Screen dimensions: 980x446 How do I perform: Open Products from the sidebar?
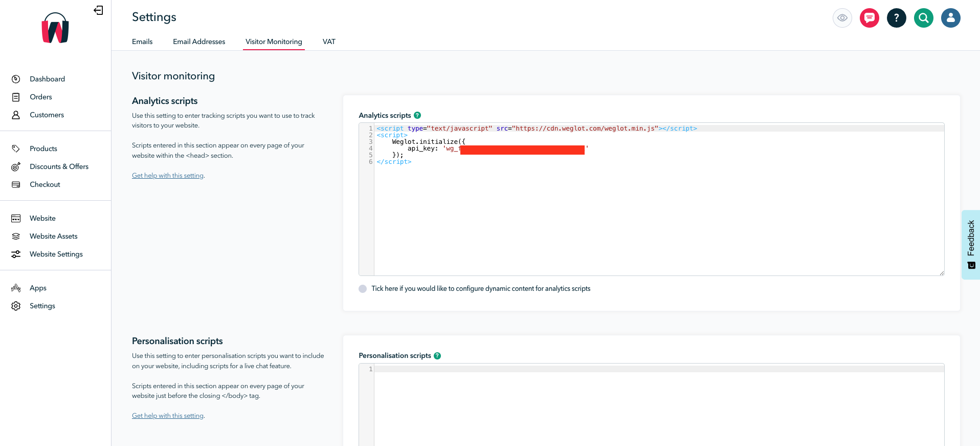pos(43,148)
